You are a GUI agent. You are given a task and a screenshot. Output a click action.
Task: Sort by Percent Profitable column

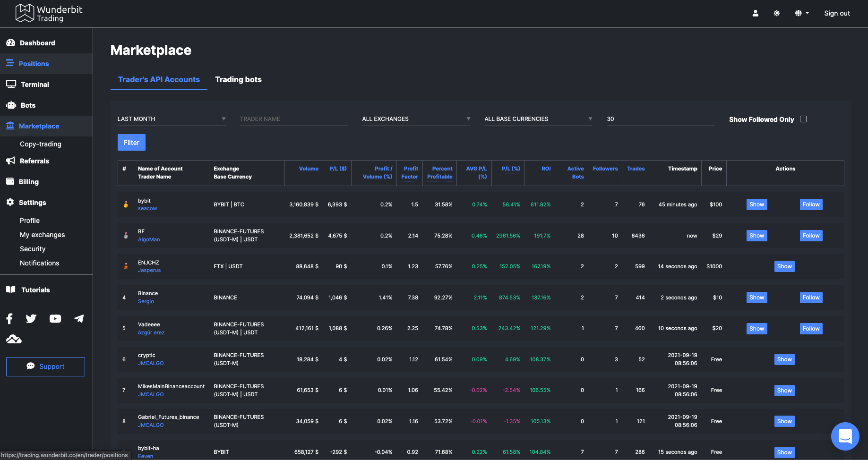(440, 172)
